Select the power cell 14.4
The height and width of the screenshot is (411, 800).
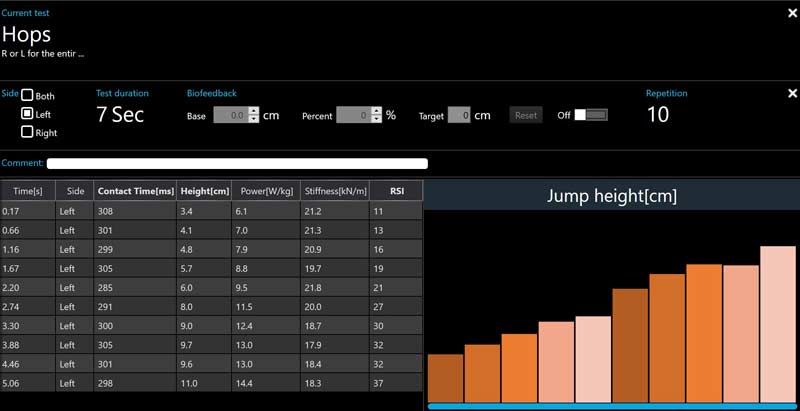266,383
